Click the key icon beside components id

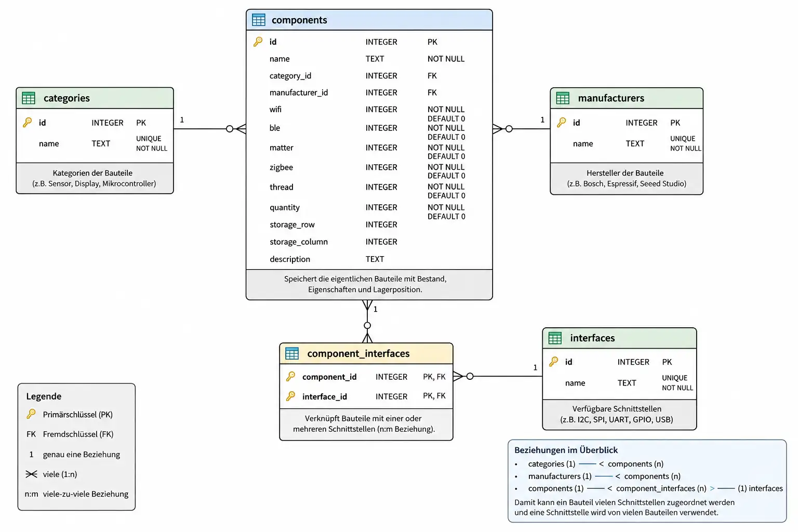(x=258, y=42)
